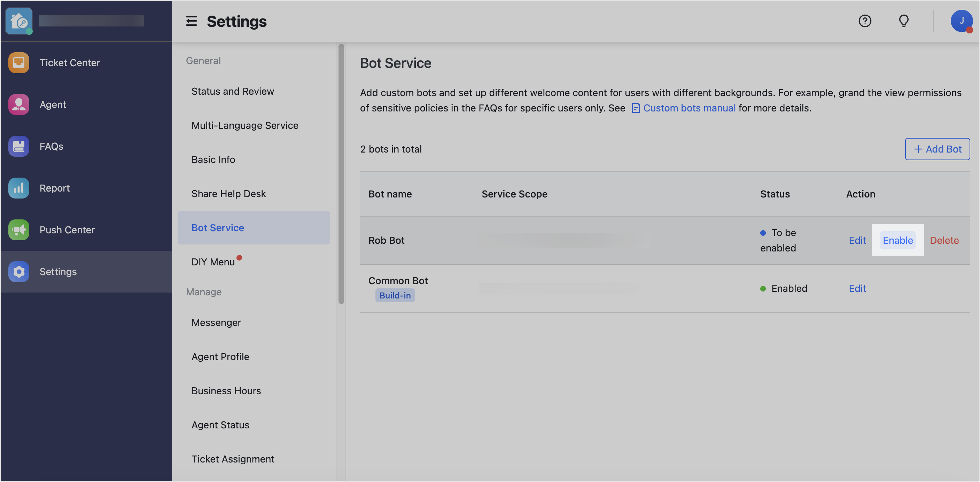Viewport: 980px width, 482px height.
Task: Select the Settings gear icon
Action: click(18, 272)
